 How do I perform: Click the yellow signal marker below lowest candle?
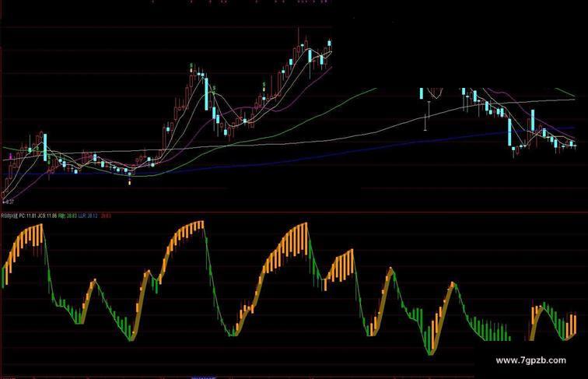tap(129, 183)
